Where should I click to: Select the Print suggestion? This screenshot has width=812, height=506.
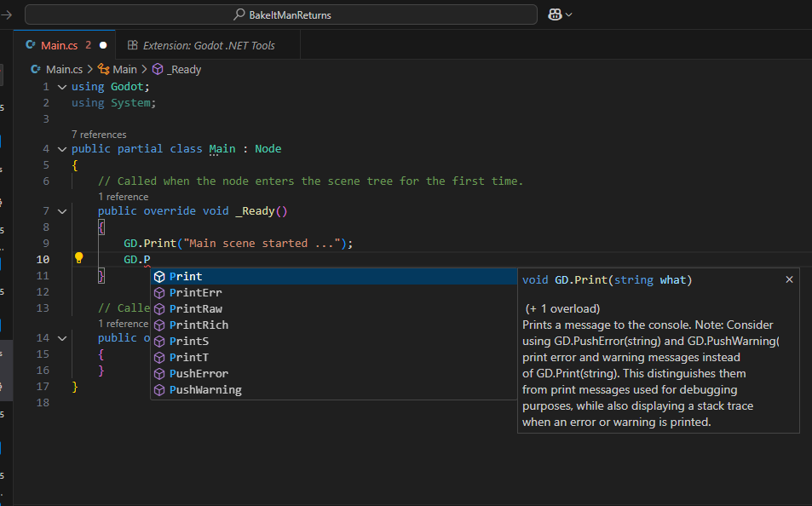334,277
